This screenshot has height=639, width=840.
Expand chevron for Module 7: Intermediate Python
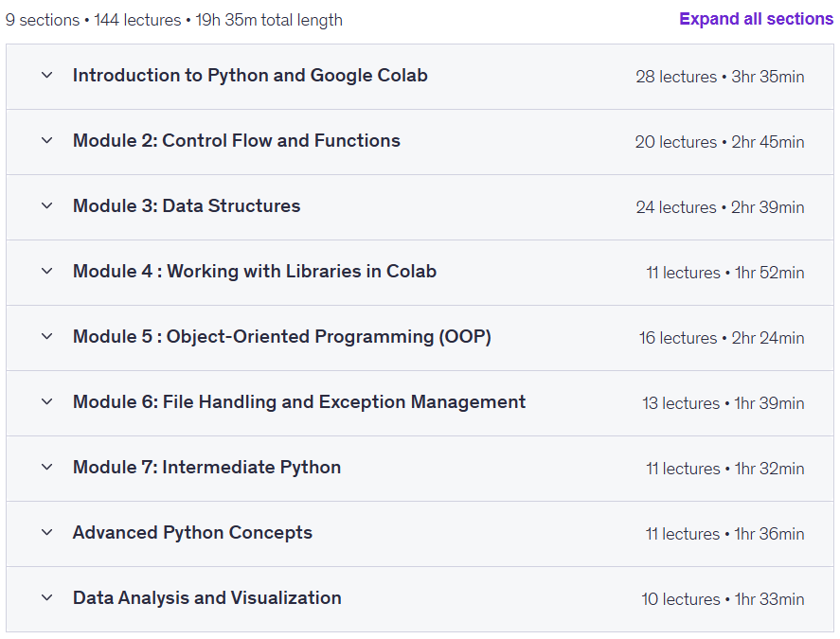pyautogui.click(x=47, y=468)
